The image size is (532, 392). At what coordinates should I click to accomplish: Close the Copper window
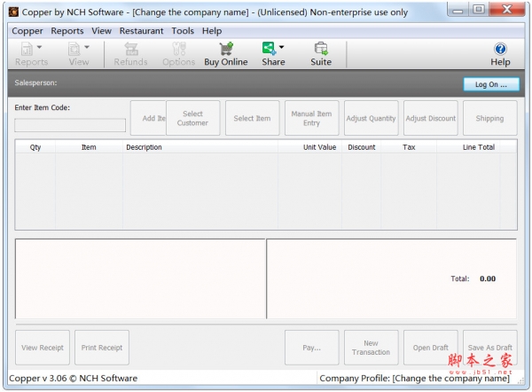pos(507,9)
